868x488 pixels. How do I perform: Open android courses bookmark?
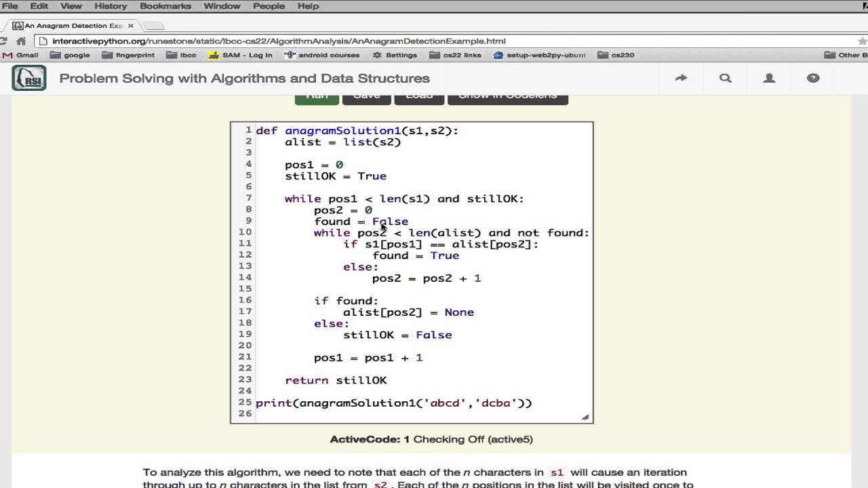coord(322,56)
